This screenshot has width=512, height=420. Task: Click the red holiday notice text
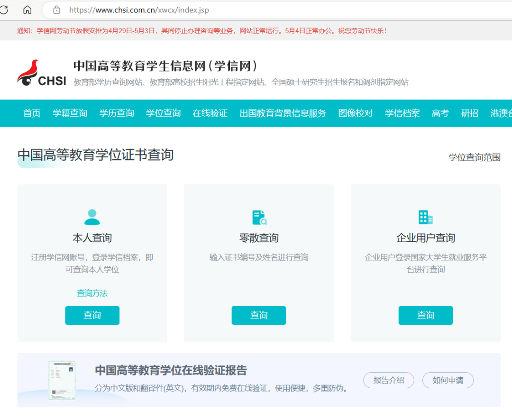pyautogui.click(x=202, y=31)
